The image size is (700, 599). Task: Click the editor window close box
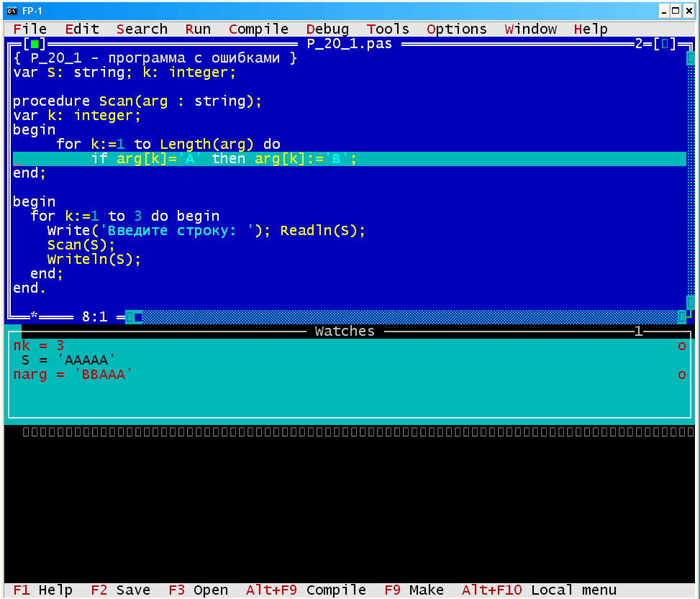tap(34, 44)
